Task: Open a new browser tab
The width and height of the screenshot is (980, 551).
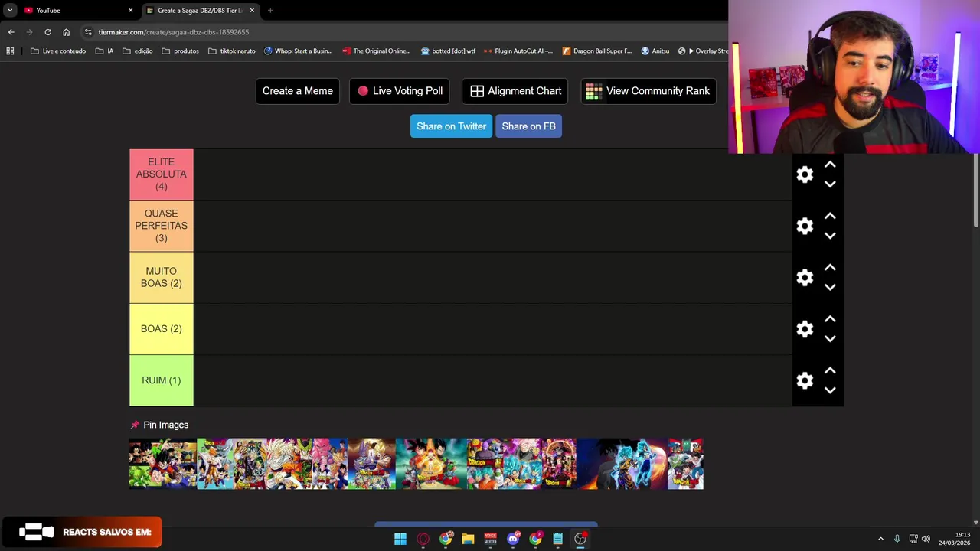Action: [x=270, y=11]
